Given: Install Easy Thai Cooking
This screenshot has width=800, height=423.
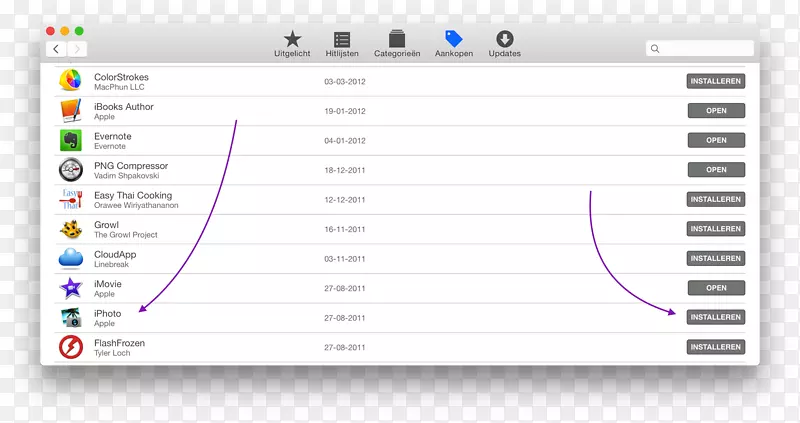Looking at the screenshot, I should point(716,200).
